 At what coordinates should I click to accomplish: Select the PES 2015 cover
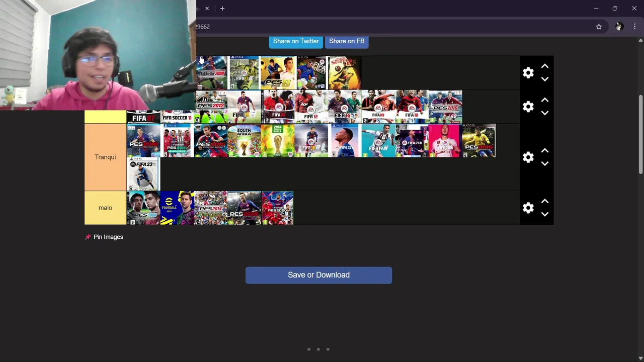[210, 141]
